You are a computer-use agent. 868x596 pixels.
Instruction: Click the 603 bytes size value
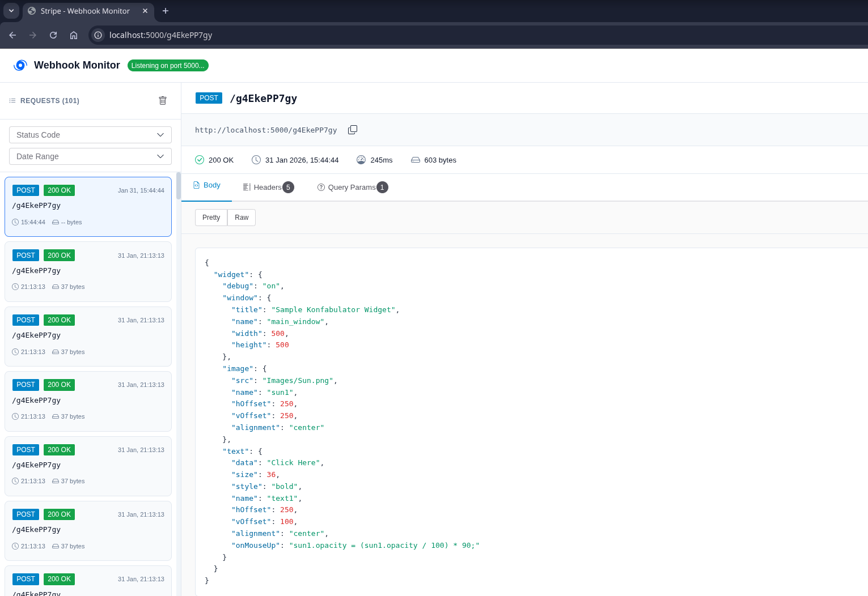[441, 160]
